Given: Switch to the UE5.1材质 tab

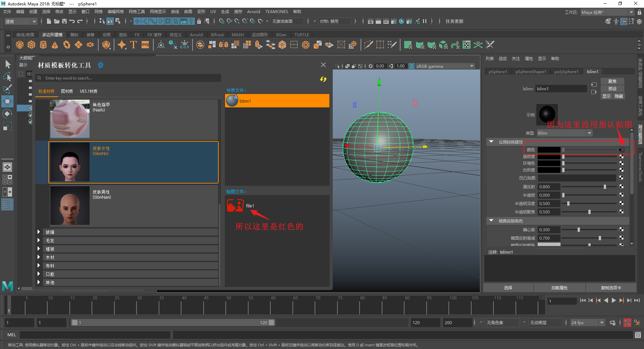Looking at the screenshot, I should [89, 91].
